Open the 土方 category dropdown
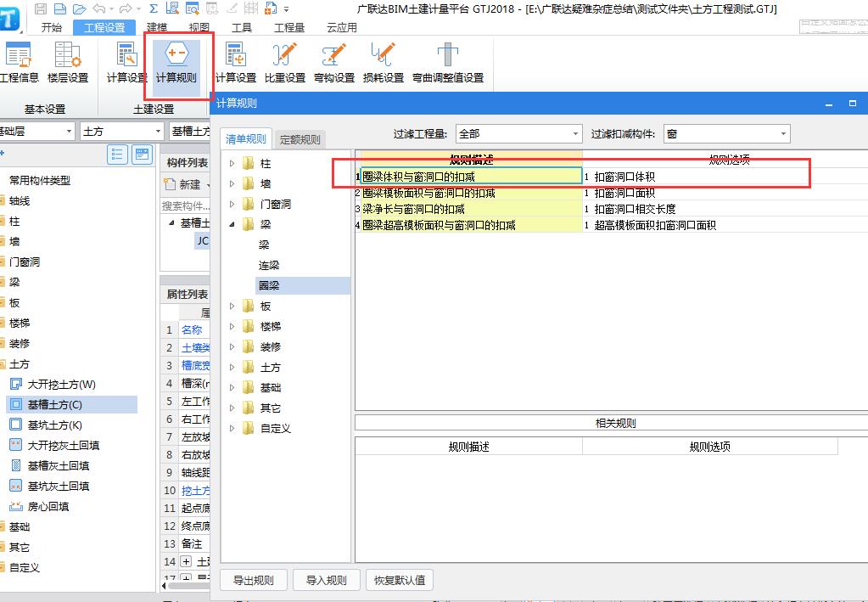868x602 pixels. pyautogui.click(x=121, y=132)
